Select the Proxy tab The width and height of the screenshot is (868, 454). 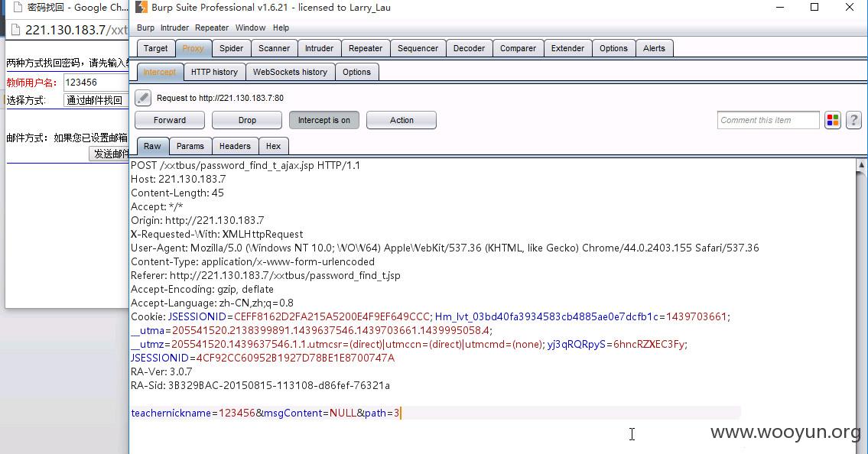(x=193, y=48)
